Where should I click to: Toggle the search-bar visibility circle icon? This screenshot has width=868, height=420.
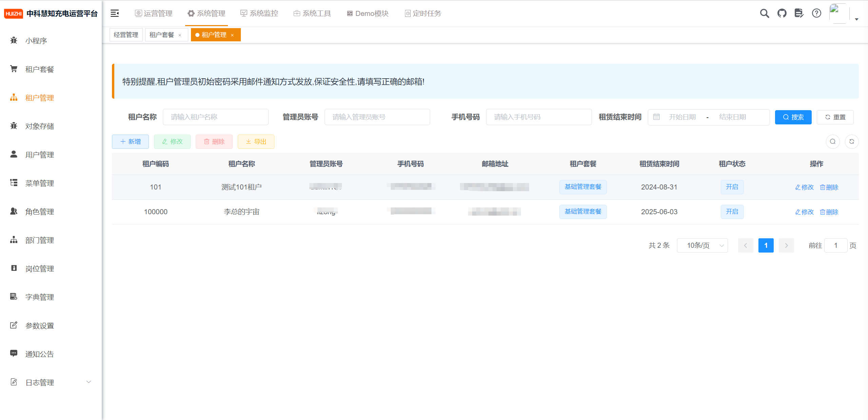pos(833,142)
